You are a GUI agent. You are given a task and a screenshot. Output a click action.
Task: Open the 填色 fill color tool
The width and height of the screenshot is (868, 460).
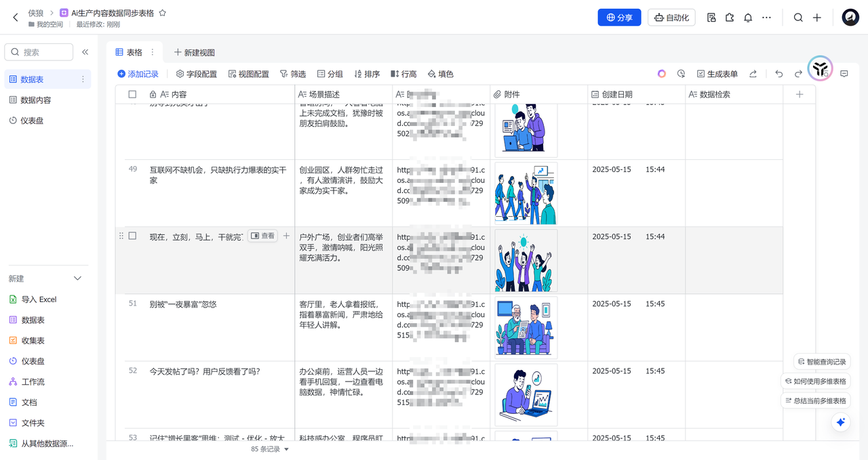441,74
